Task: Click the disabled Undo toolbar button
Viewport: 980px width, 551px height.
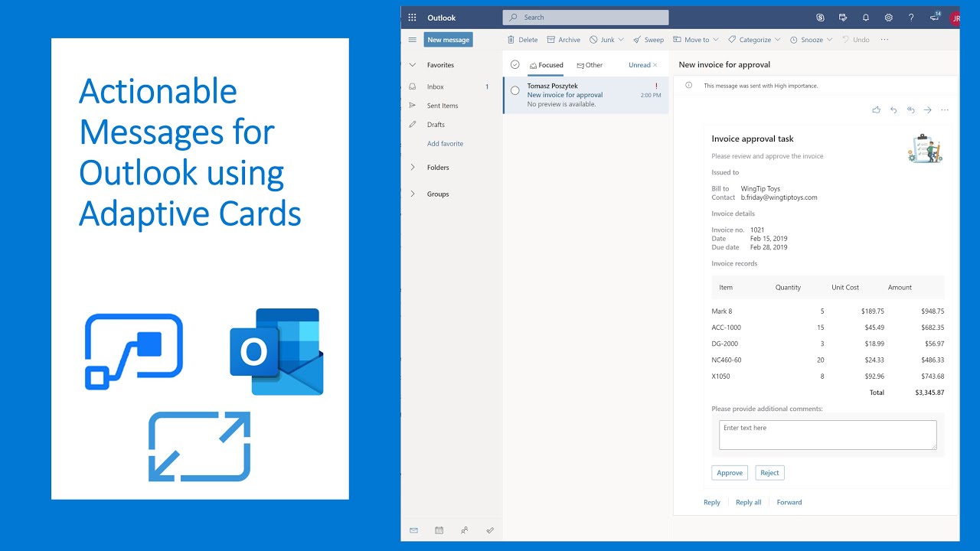Action: pos(856,40)
